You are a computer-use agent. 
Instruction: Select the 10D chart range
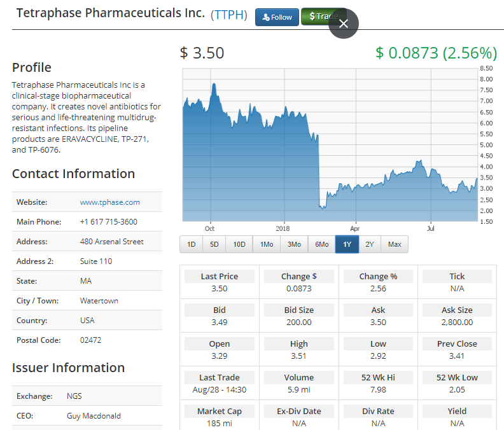tap(239, 244)
